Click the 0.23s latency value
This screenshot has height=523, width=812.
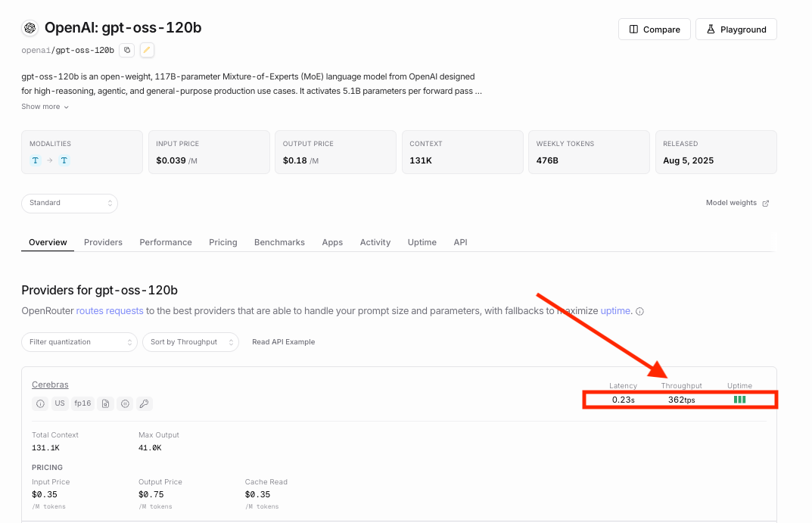click(623, 400)
